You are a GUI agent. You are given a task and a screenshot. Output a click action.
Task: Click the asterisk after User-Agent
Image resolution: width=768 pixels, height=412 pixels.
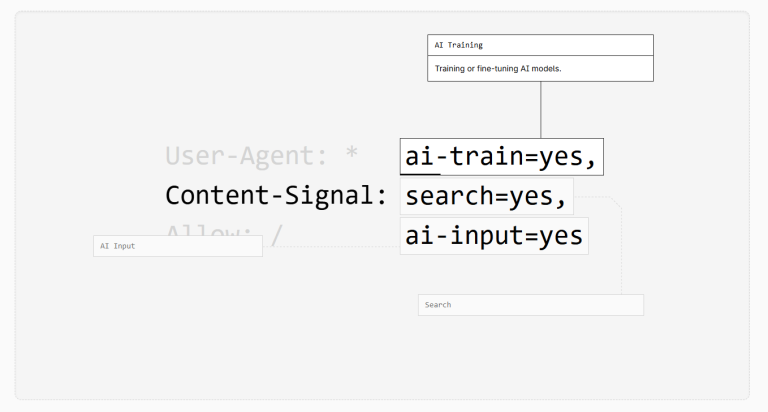tap(351, 156)
